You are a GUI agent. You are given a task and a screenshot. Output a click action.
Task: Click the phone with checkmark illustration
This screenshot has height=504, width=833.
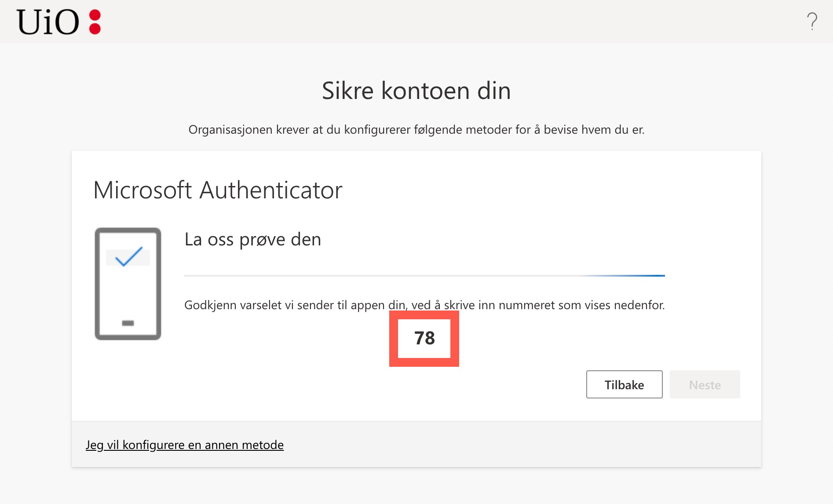[x=128, y=284]
